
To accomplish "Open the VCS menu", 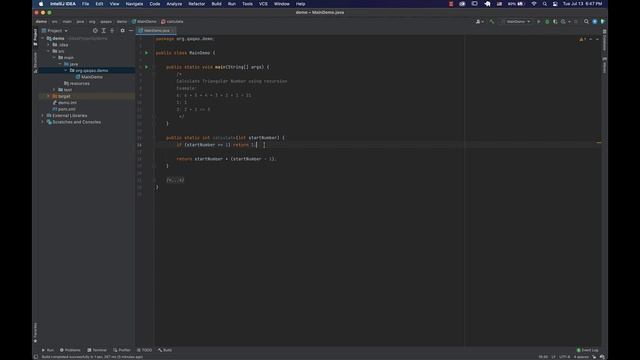I will 263,4.
